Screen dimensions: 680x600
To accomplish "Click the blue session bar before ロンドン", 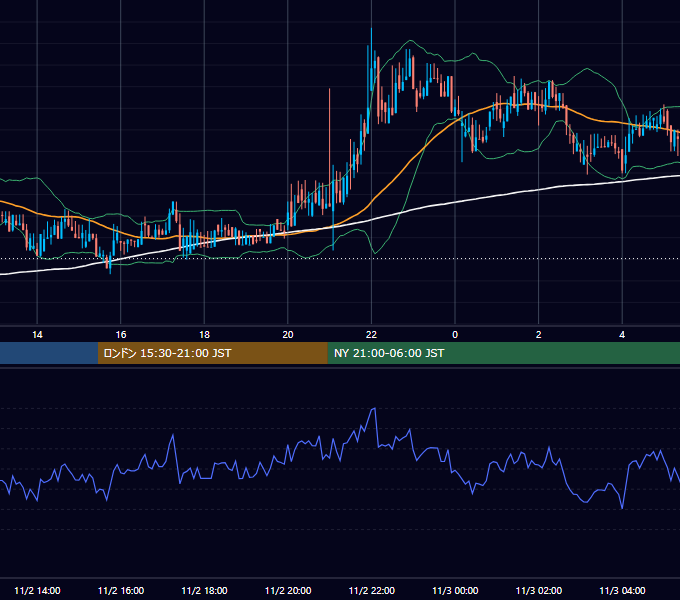I will point(49,353).
